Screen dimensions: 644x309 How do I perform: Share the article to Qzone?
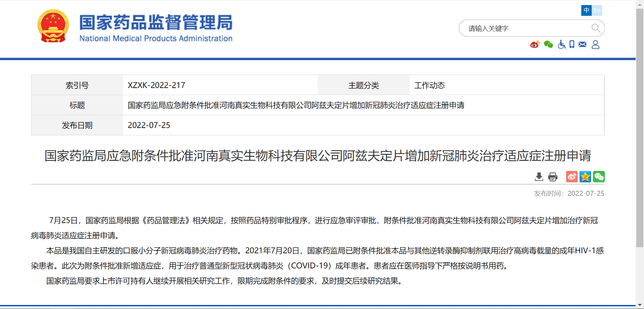point(585,177)
